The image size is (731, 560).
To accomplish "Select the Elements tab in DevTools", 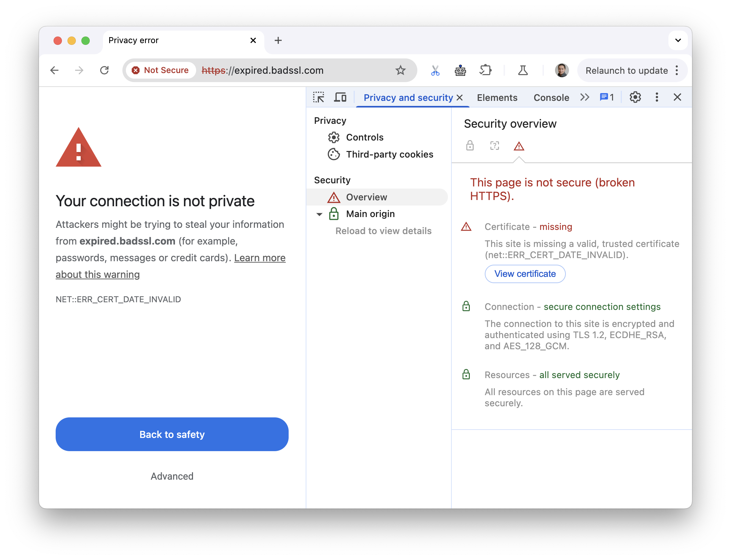I will (497, 98).
